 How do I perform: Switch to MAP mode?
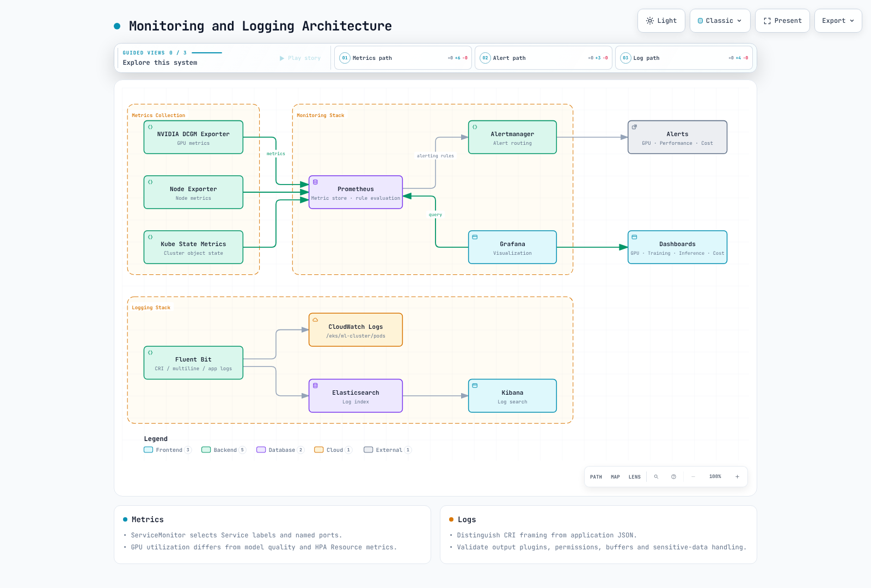click(615, 477)
